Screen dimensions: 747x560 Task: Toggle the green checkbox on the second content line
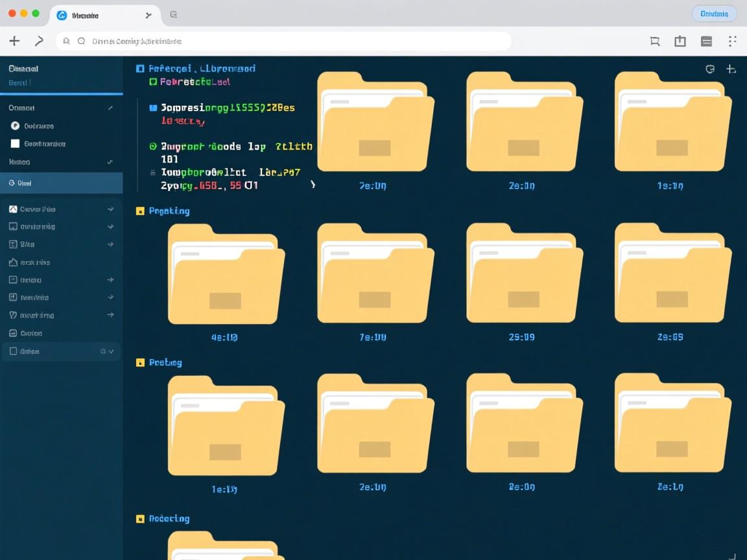click(x=153, y=82)
